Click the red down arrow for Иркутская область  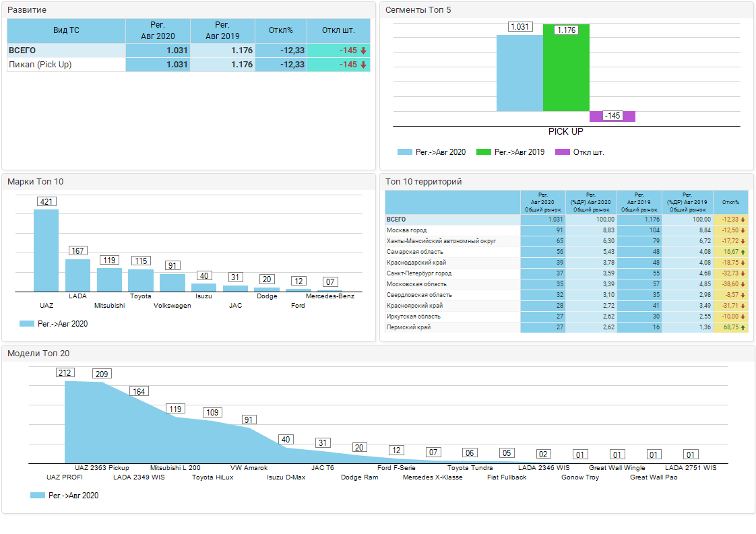[743, 316]
